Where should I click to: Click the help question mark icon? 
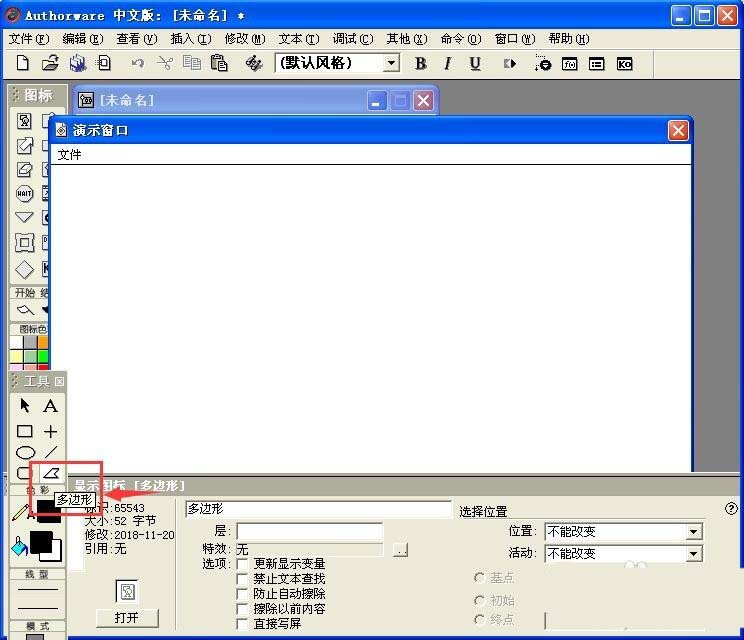pos(731,509)
